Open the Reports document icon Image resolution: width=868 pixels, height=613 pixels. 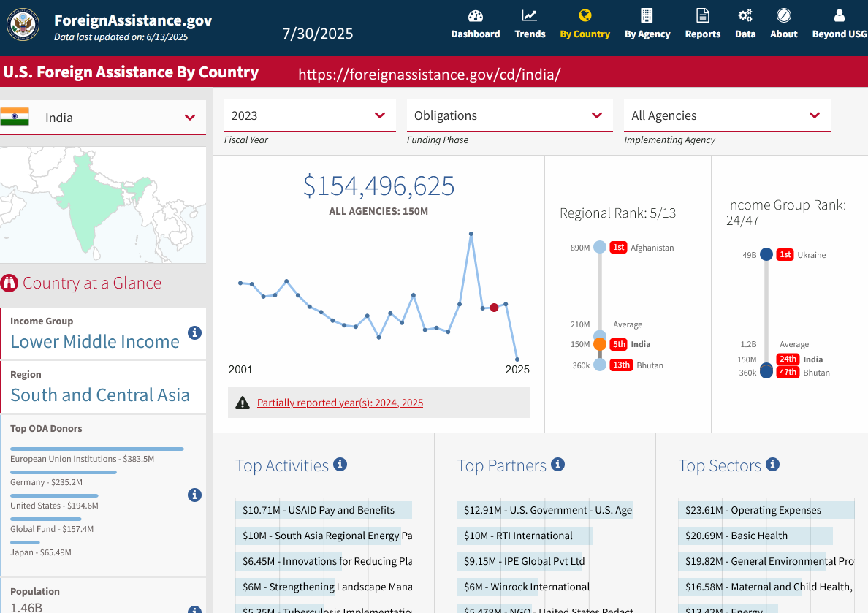click(x=702, y=15)
